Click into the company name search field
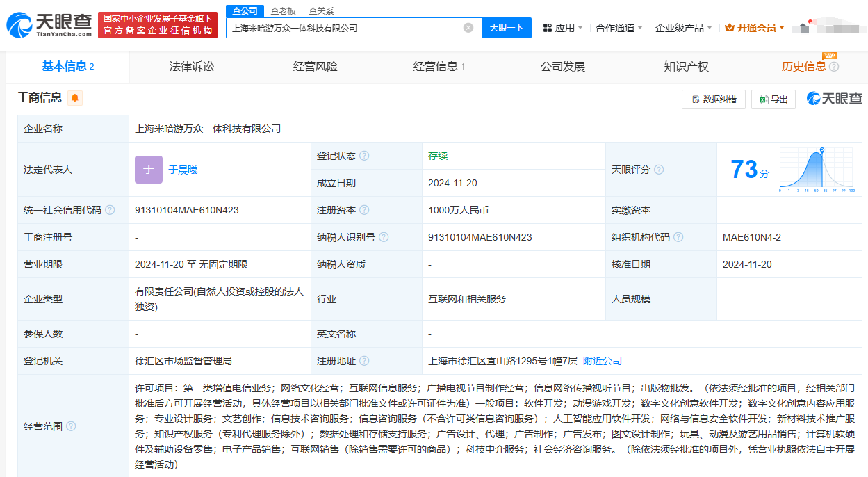This screenshot has width=868, height=477. (344, 28)
